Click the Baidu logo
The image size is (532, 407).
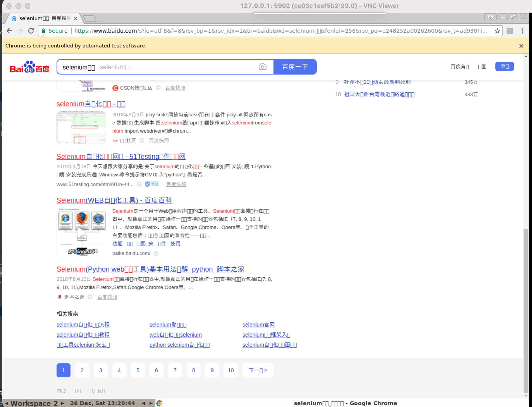29,67
